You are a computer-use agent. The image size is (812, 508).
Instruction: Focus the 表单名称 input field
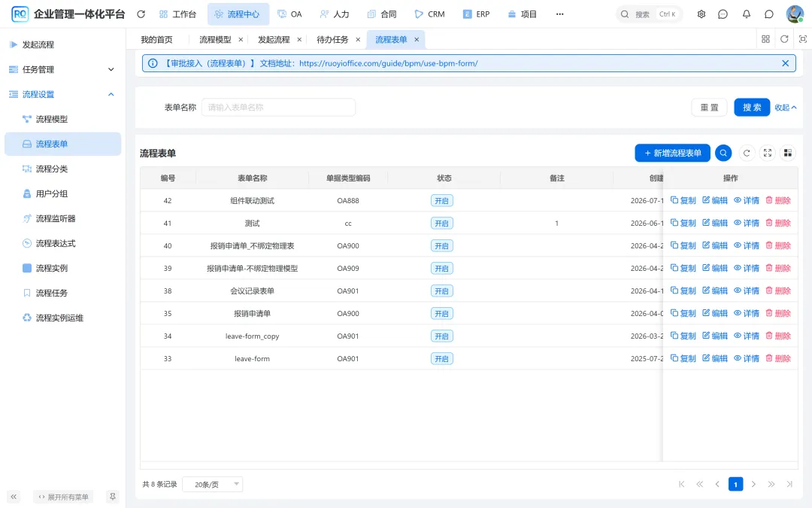point(279,108)
